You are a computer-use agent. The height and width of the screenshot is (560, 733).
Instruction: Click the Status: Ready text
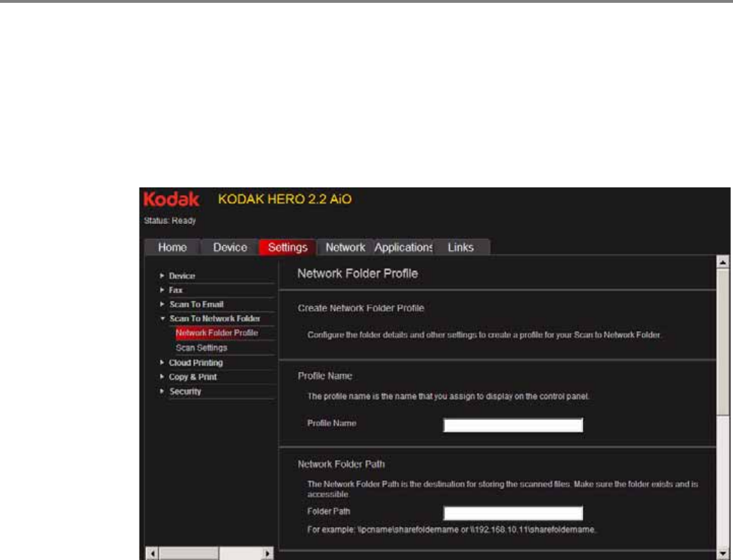coord(170,220)
